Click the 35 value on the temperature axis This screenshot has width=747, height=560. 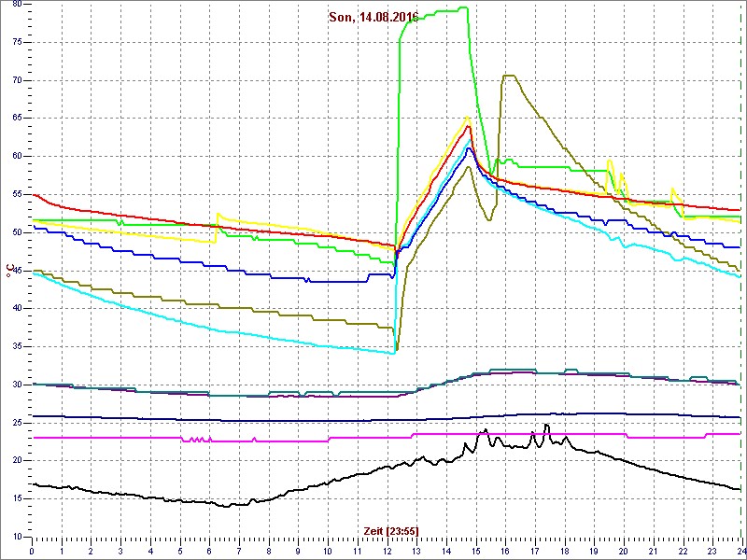click(16, 346)
